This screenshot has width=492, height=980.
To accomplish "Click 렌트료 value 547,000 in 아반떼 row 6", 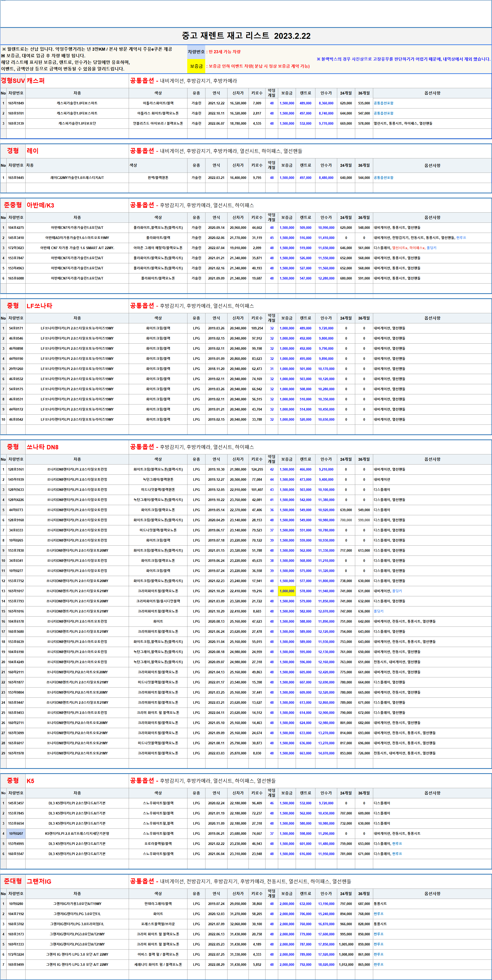I will (305, 279).
